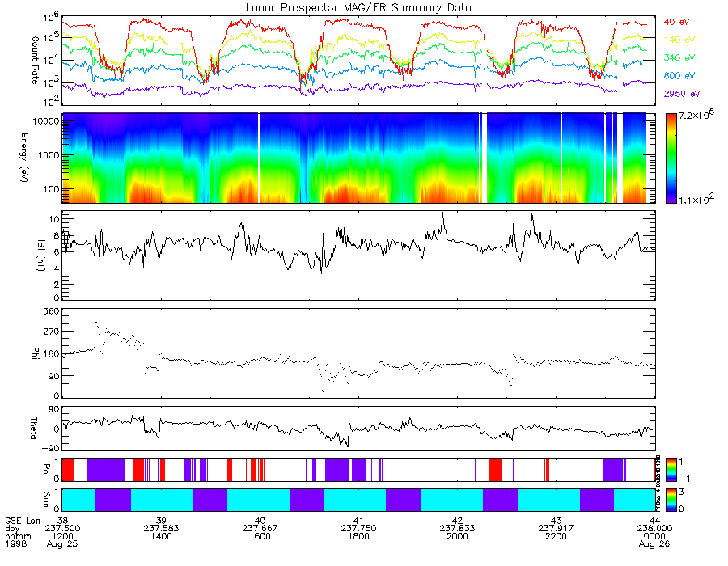Click the time tick label '2000'
Viewport: 728px width, 566px height.
coord(457,536)
